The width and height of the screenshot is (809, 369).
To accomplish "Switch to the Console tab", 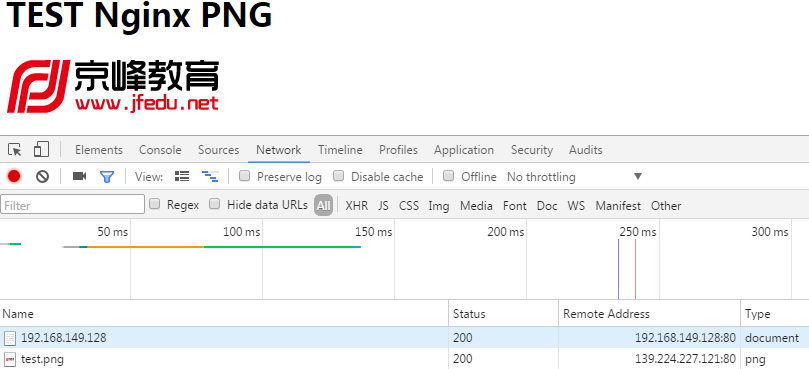I will point(160,150).
